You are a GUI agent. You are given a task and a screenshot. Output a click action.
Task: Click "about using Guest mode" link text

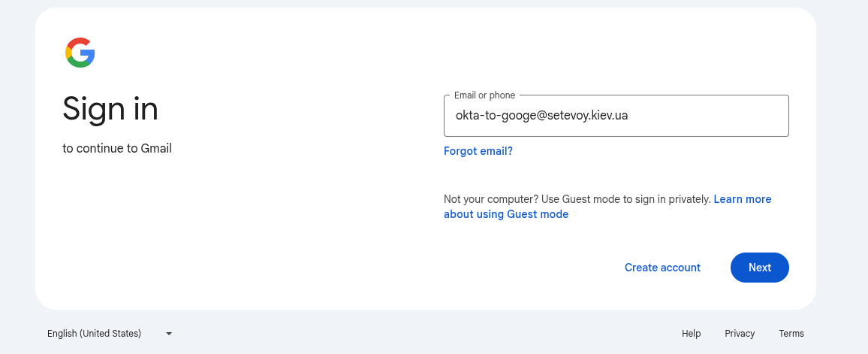(506, 214)
